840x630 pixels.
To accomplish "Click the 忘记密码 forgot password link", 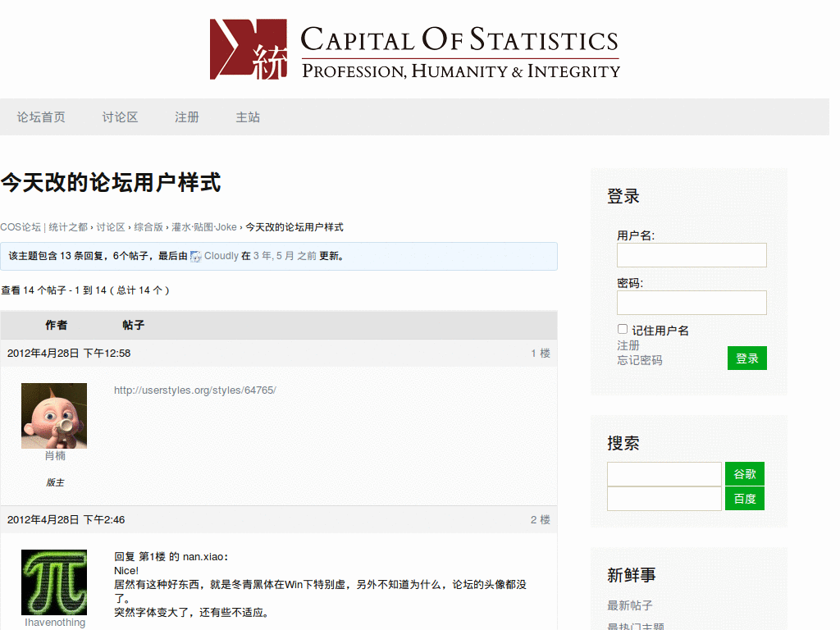I will (x=640, y=360).
